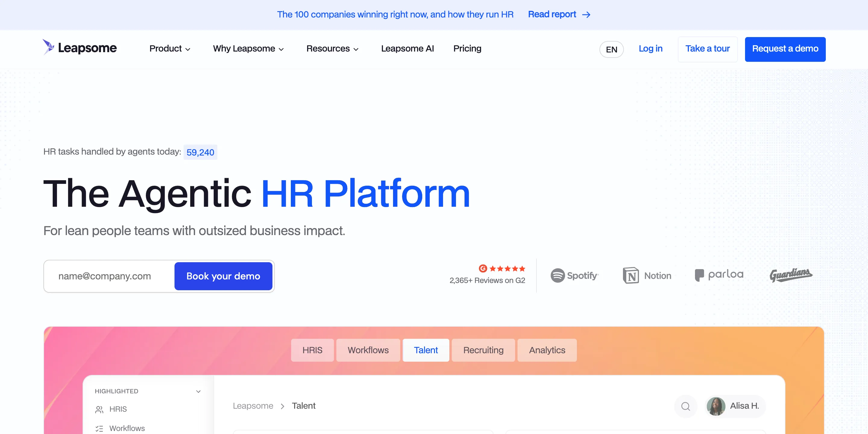This screenshot has width=868, height=434.
Task: Switch to the Workflows tab
Action: coord(368,350)
